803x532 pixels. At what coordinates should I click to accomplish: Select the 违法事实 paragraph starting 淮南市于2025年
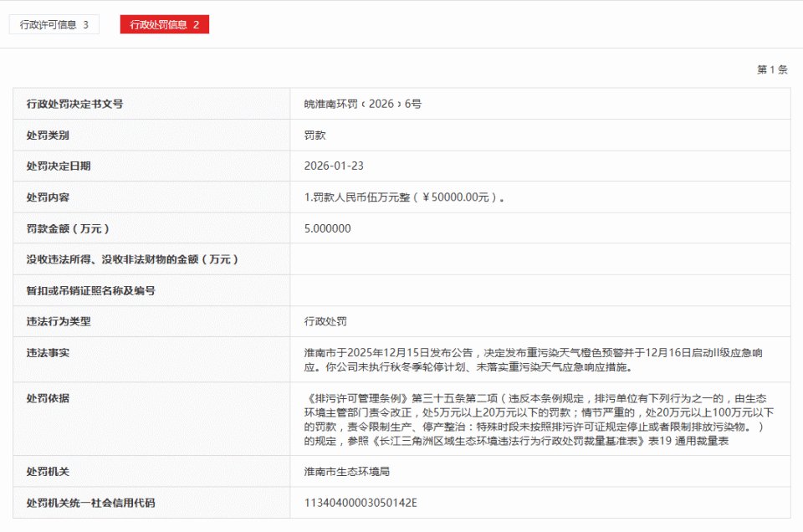(x=533, y=360)
